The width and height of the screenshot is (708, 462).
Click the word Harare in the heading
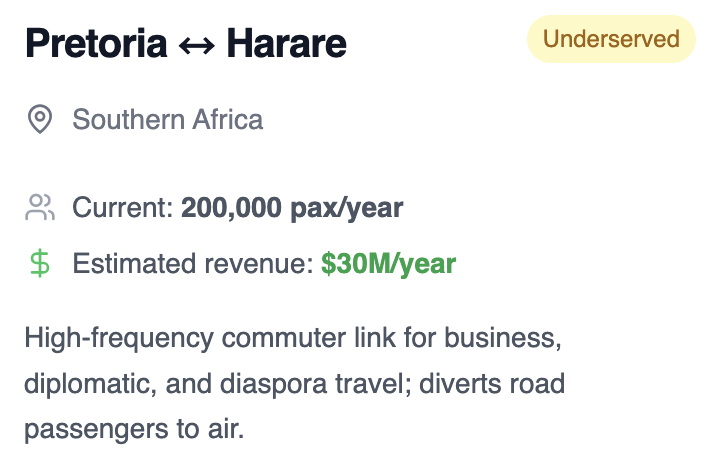tap(287, 43)
